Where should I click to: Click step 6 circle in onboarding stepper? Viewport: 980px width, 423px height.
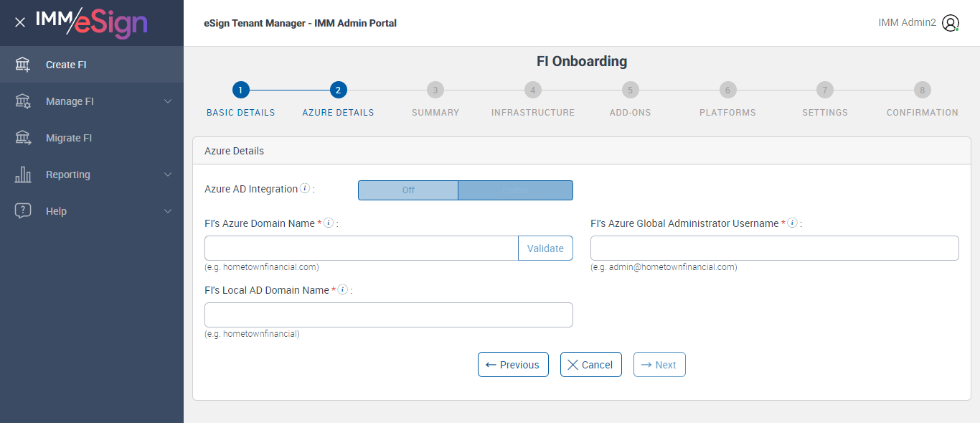coord(727,90)
